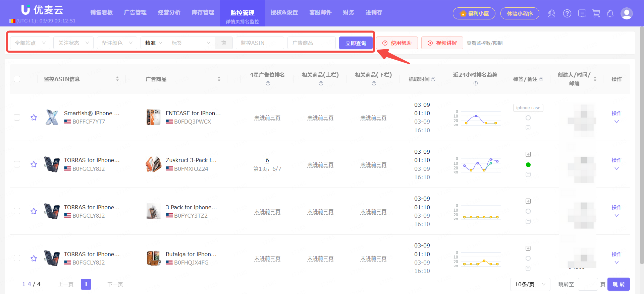Tick the checkbox for Butaiga row

tap(17, 258)
